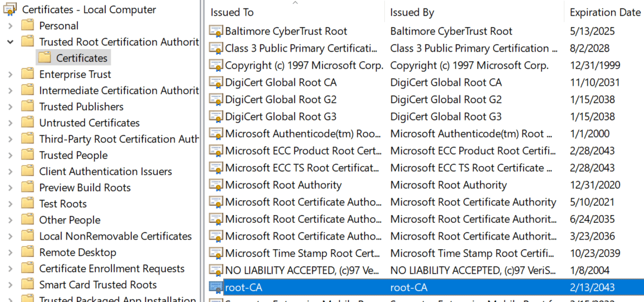Sort by the Expiration Date column header
The height and width of the screenshot is (302, 644).
(604, 13)
